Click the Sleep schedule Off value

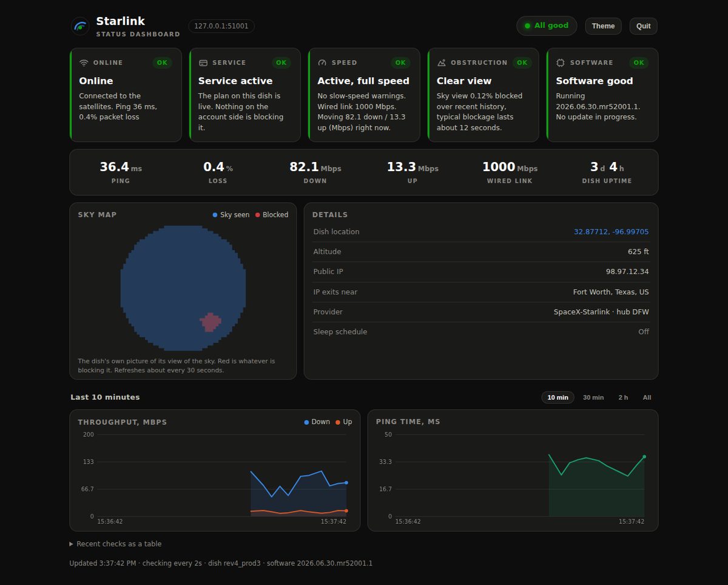(644, 332)
